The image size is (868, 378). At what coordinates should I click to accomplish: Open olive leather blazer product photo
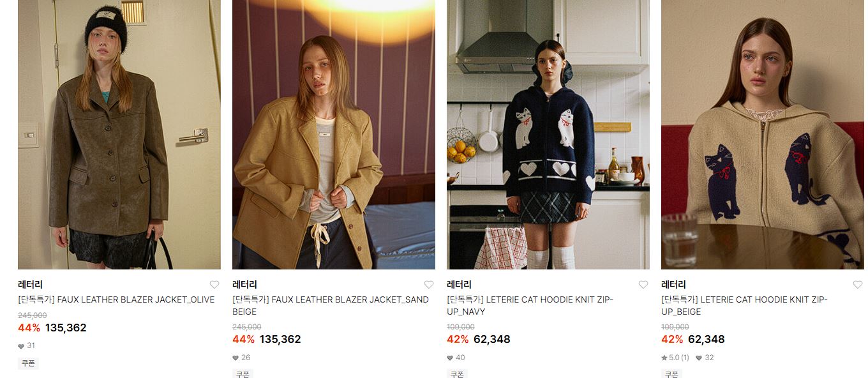click(119, 135)
